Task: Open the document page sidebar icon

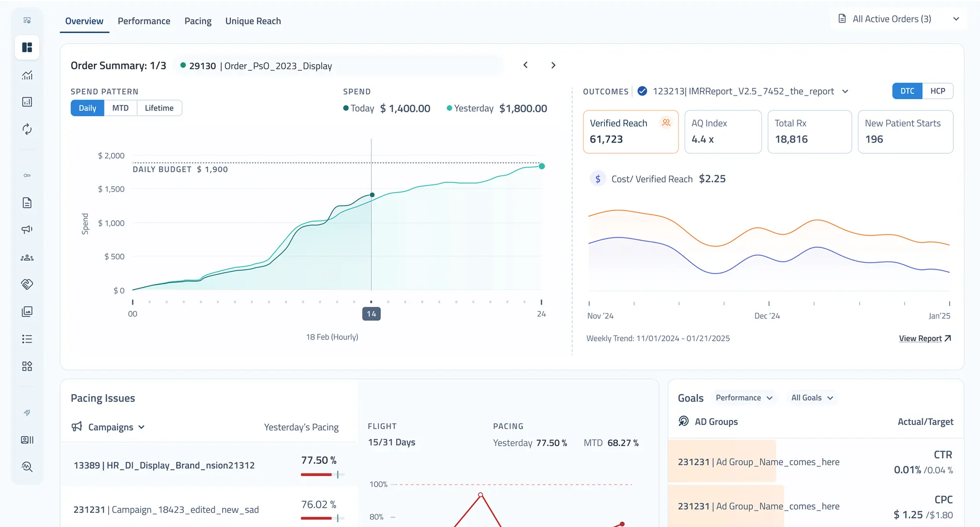Action: click(27, 203)
